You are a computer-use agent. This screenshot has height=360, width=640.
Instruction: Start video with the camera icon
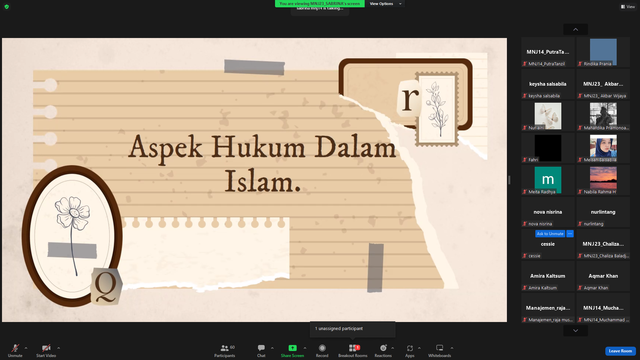(x=46, y=348)
